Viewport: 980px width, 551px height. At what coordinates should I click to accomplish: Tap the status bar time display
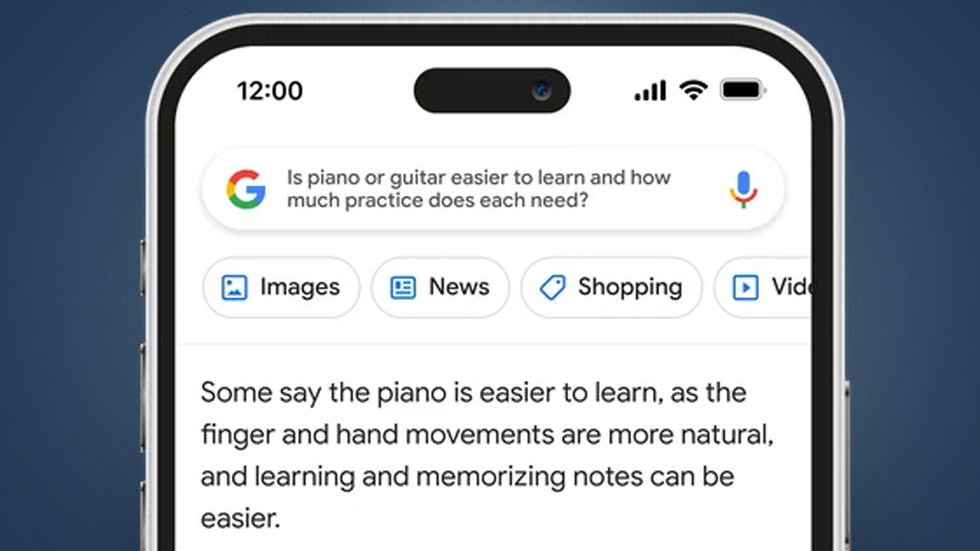click(269, 90)
